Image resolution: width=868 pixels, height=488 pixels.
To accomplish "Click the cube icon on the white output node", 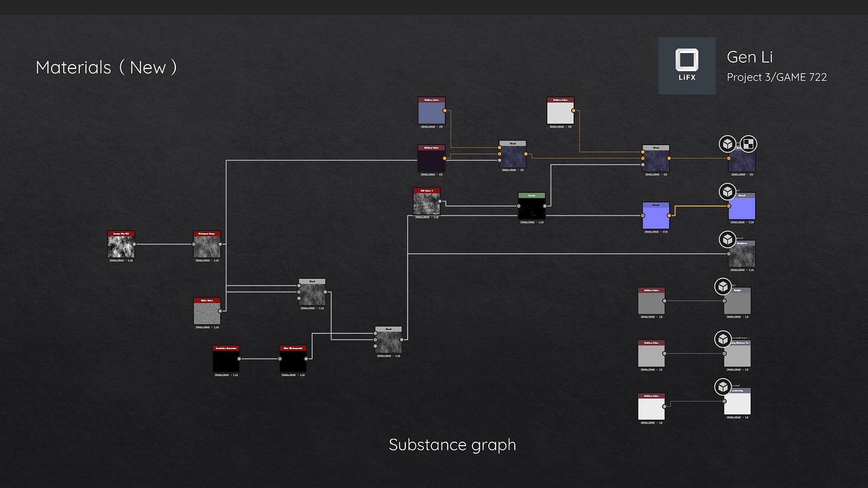I will (x=723, y=387).
